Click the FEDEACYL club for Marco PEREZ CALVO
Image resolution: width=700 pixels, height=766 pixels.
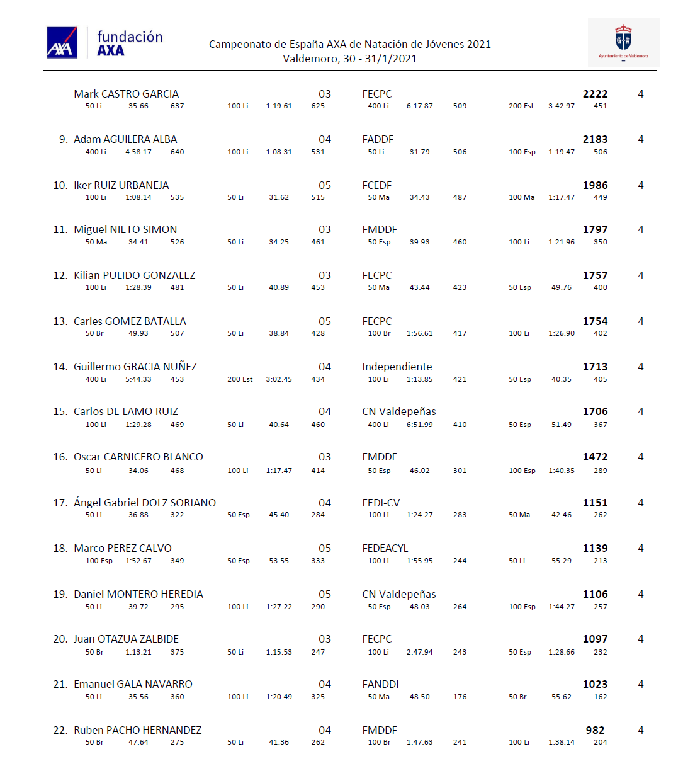(x=385, y=548)
